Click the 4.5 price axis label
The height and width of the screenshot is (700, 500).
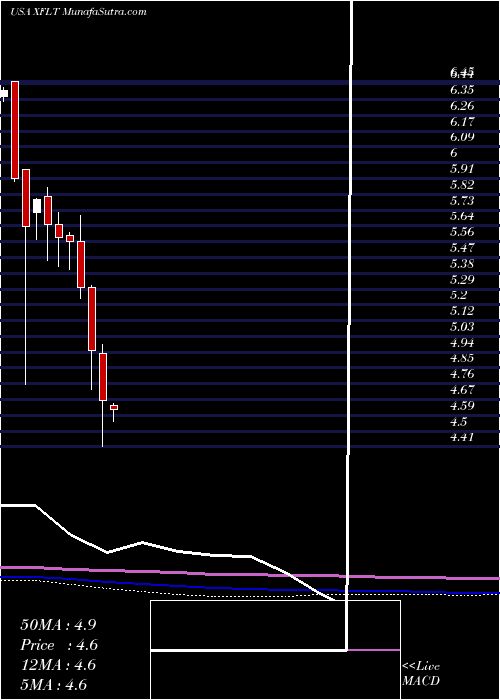[x=458, y=421]
